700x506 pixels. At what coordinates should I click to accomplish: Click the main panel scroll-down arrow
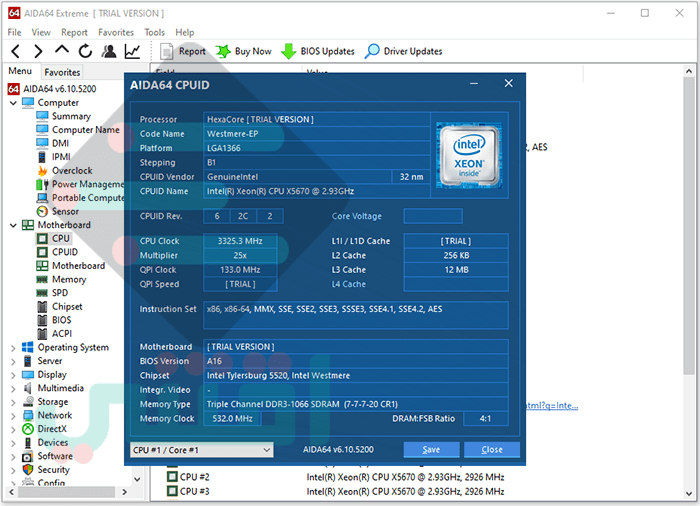pyautogui.click(x=689, y=494)
